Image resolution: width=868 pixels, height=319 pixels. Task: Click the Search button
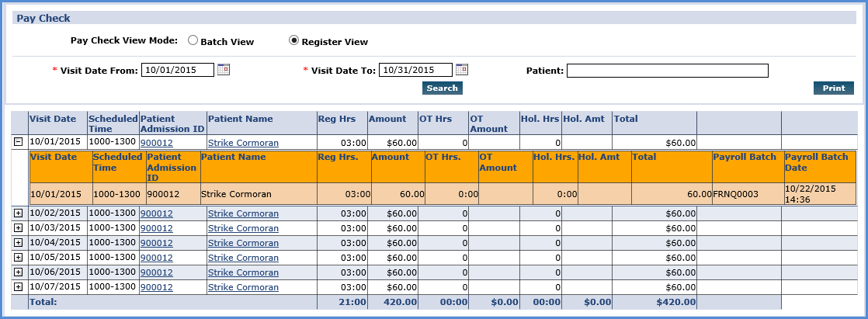pyautogui.click(x=443, y=88)
